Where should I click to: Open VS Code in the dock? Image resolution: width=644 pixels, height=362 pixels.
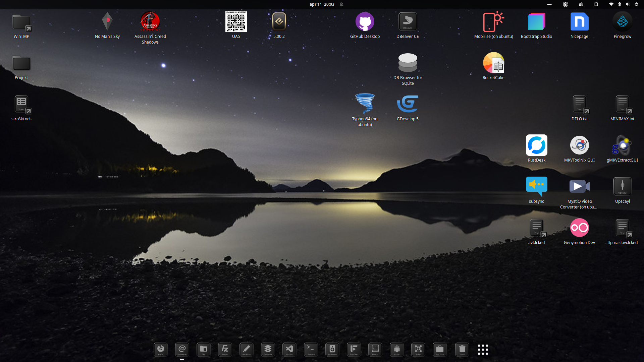(x=289, y=350)
